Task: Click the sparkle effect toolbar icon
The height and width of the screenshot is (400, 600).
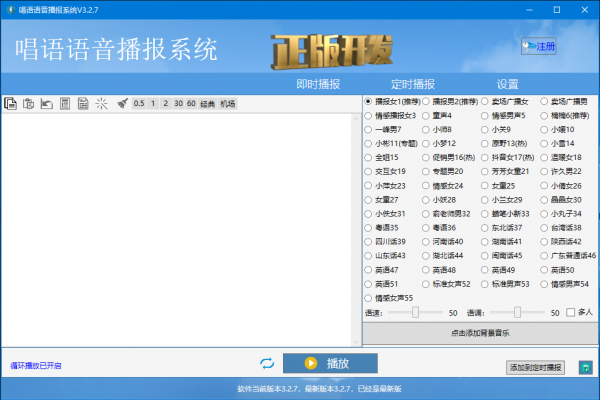Action: point(101,104)
